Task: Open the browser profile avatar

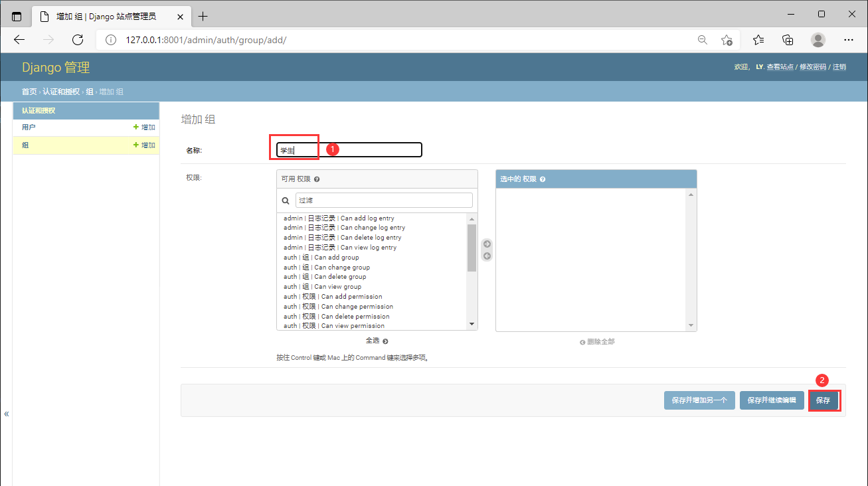Action: coord(818,40)
